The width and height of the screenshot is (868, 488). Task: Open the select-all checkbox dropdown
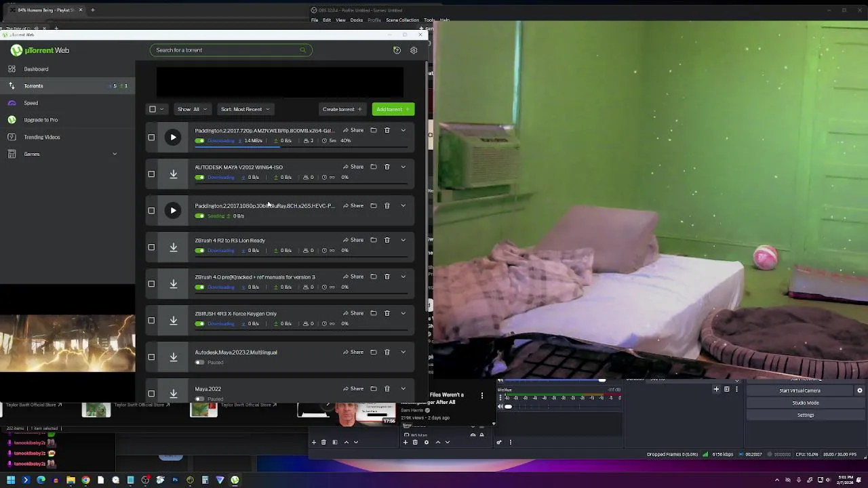161,109
